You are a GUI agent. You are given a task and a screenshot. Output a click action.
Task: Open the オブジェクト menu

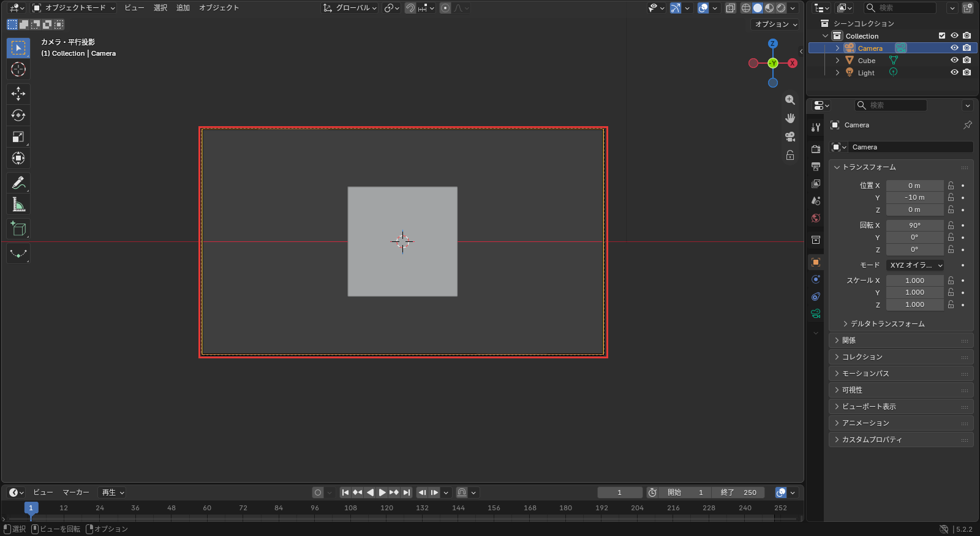pyautogui.click(x=219, y=8)
